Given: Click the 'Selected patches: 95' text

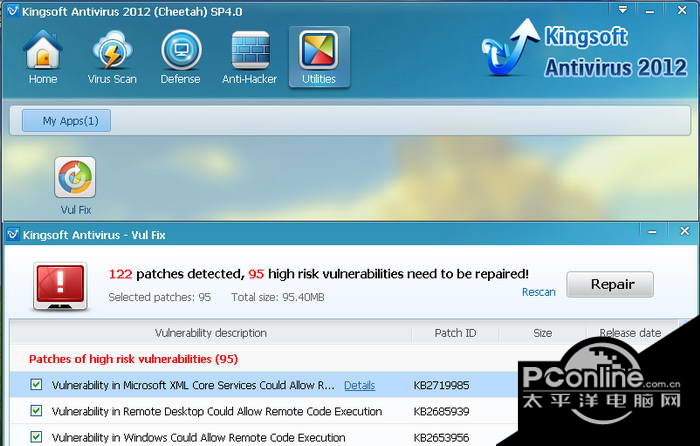Looking at the screenshot, I should point(159,297).
